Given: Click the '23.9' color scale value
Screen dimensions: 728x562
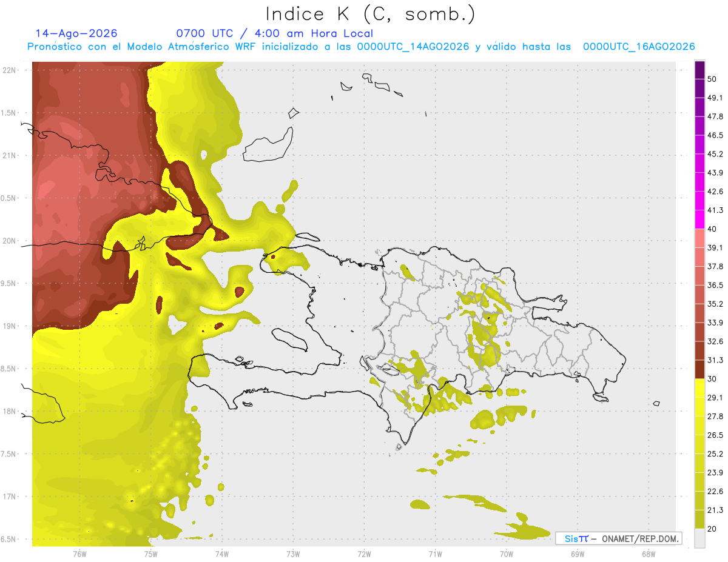Looking at the screenshot, I should [715, 472].
